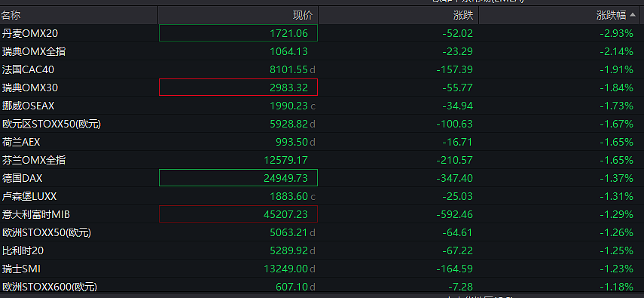
Task: Select the 芬兰OMX全指 row name
Action: [34, 160]
